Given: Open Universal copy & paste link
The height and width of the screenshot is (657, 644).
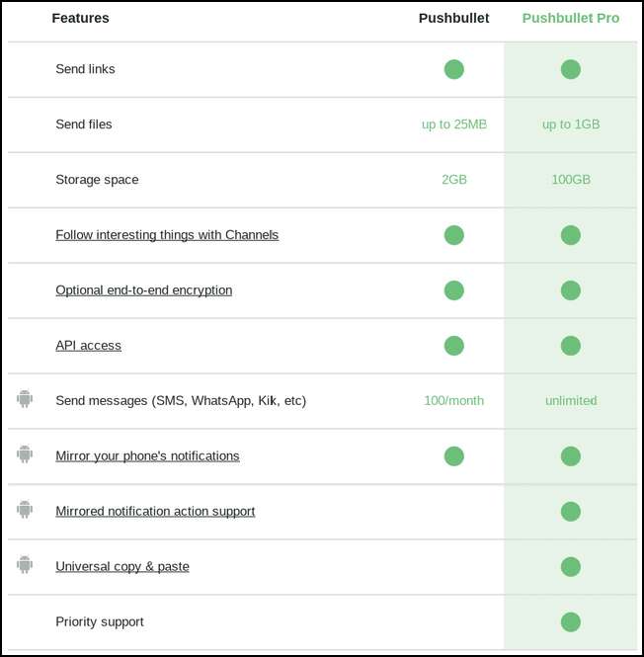Looking at the screenshot, I should (x=121, y=567).
